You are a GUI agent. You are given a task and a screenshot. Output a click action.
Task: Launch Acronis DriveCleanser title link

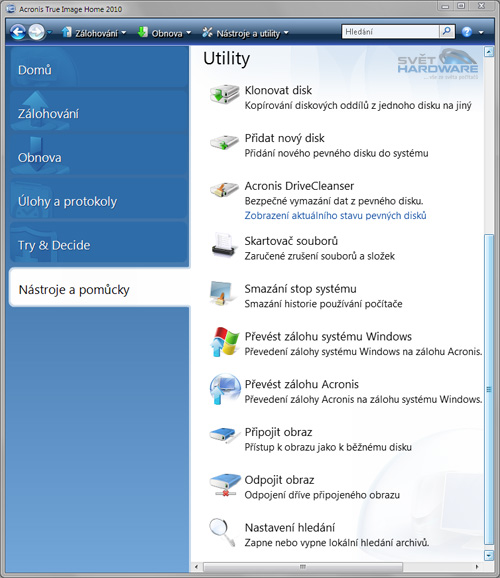tap(299, 186)
